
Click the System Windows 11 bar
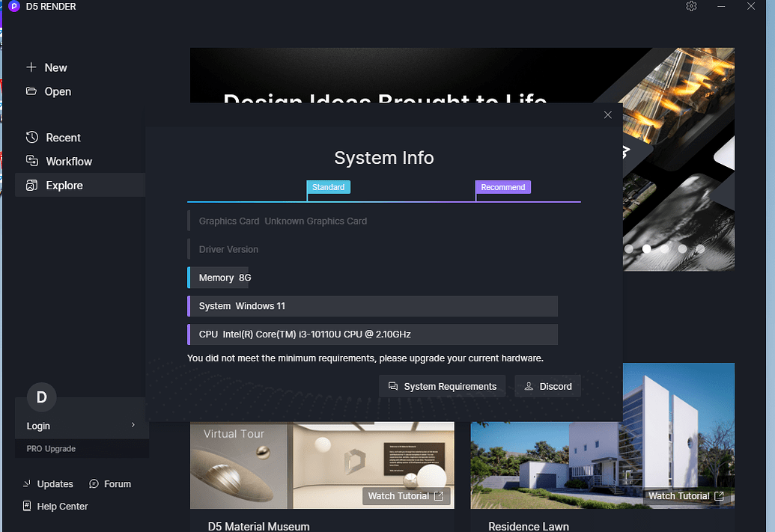pos(373,306)
